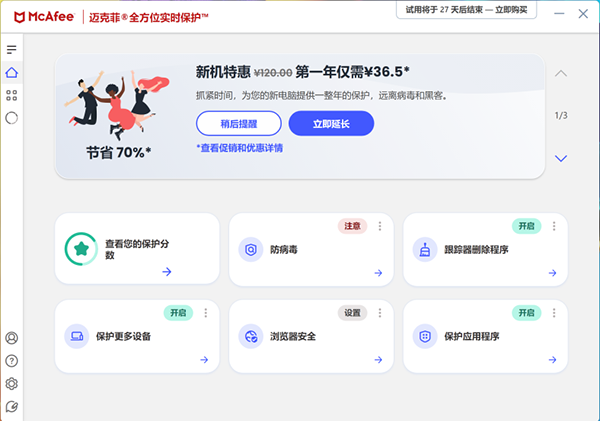Click the 防病毒 shield icon
The width and height of the screenshot is (600, 421).
pos(251,250)
